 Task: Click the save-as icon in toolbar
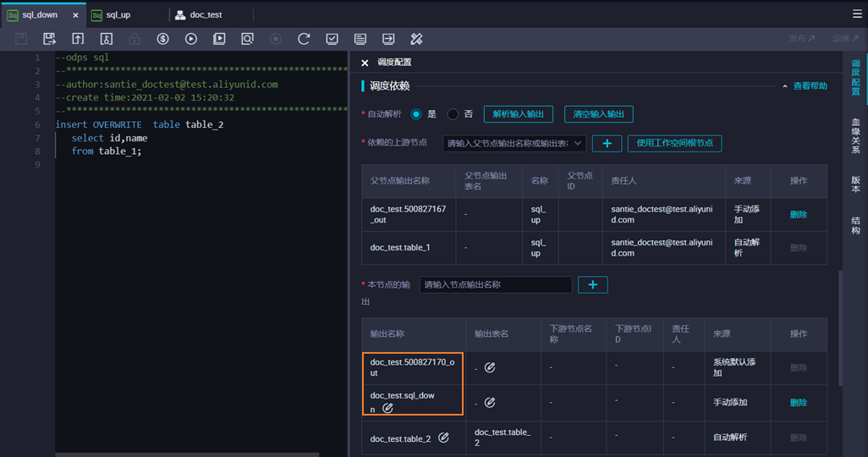click(49, 39)
